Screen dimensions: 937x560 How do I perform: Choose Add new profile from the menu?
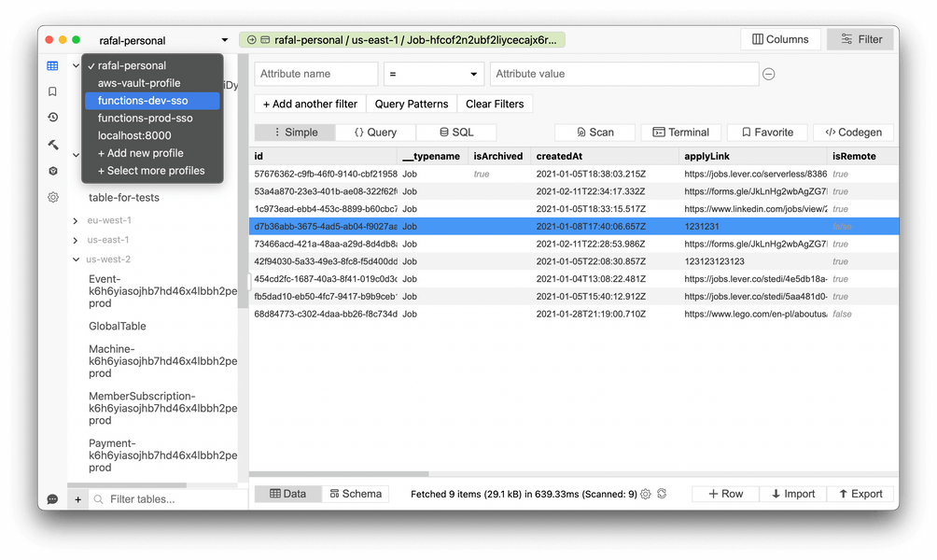(142, 152)
